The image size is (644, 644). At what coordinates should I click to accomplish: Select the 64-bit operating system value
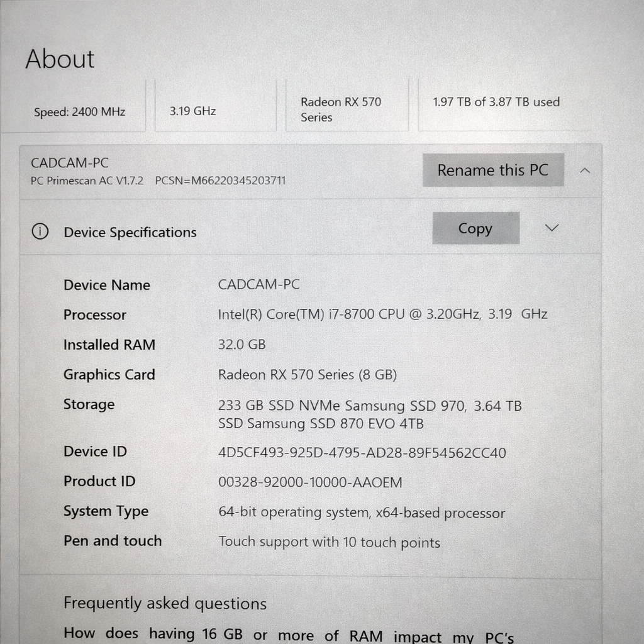pyautogui.click(x=362, y=513)
